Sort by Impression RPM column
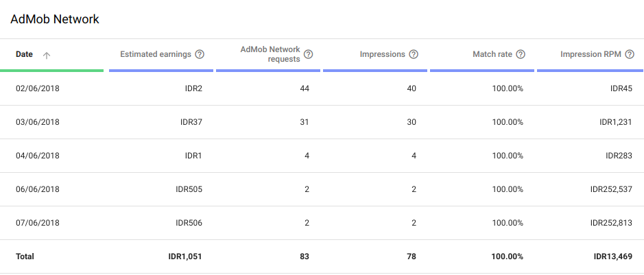Image resolution: width=644 pixels, height=275 pixels. [x=591, y=54]
